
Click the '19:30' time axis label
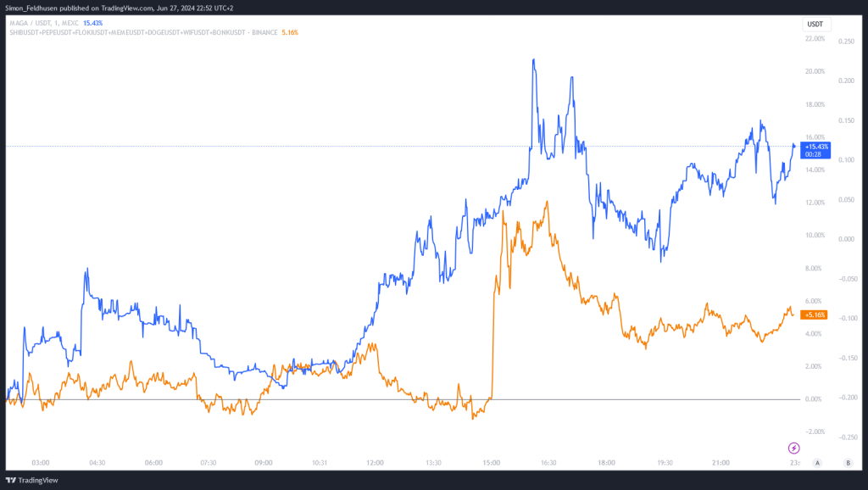tap(665, 463)
